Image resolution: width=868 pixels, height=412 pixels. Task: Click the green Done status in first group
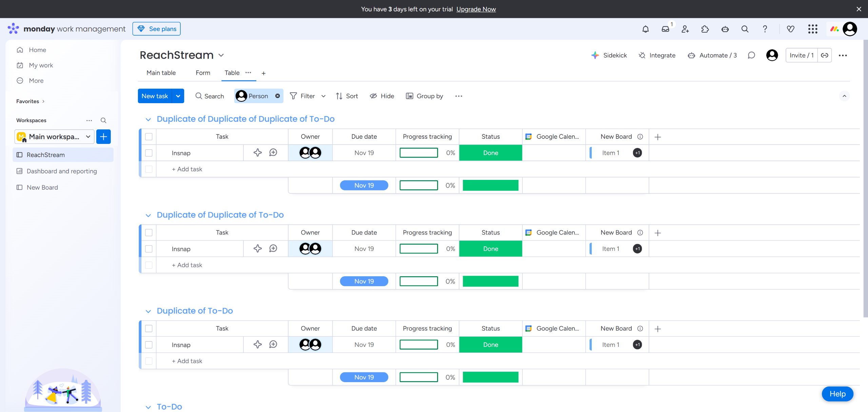pyautogui.click(x=490, y=153)
